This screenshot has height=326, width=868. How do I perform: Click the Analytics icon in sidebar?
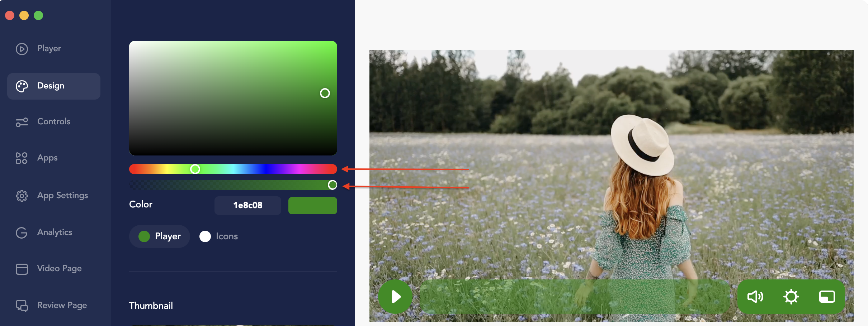(x=22, y=232)
